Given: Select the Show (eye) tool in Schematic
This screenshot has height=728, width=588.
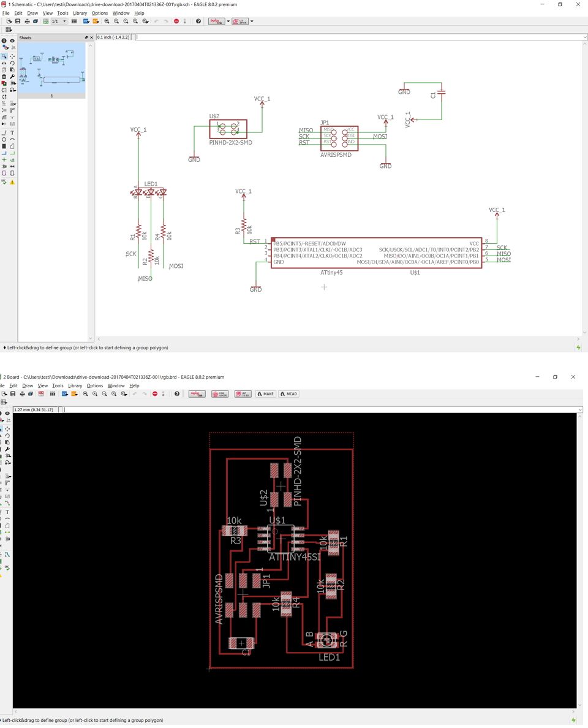Looking at the screenshot, I should tap(12, 41).
